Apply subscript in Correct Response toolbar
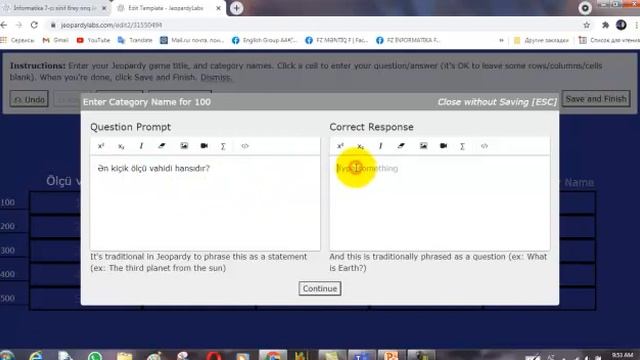Viewport: 640px width, 360px height. click(360, 146)
